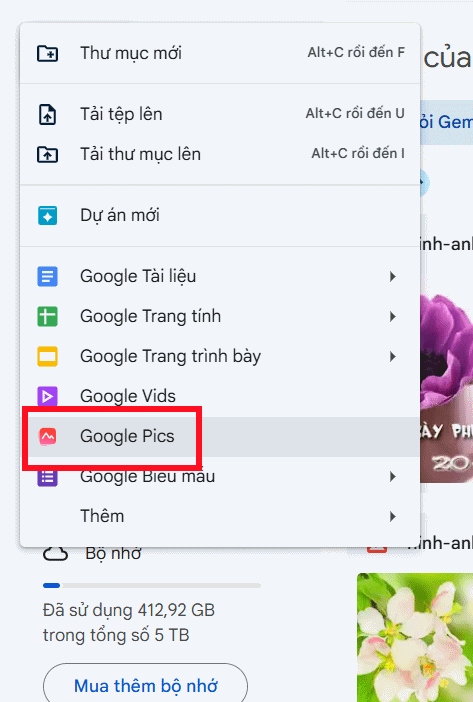Select Google Pics menu entry
The image size is (473, 702).
[x=220, y=437]
